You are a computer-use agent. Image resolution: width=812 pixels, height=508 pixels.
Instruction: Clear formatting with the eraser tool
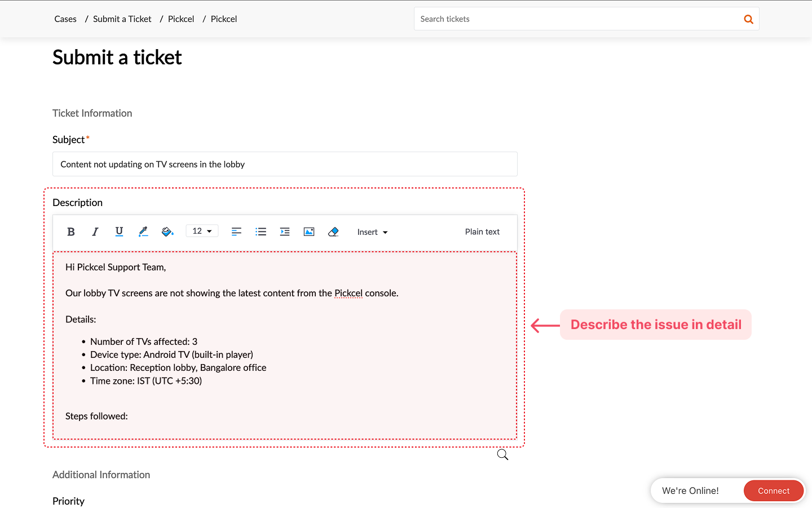[333, 231]
